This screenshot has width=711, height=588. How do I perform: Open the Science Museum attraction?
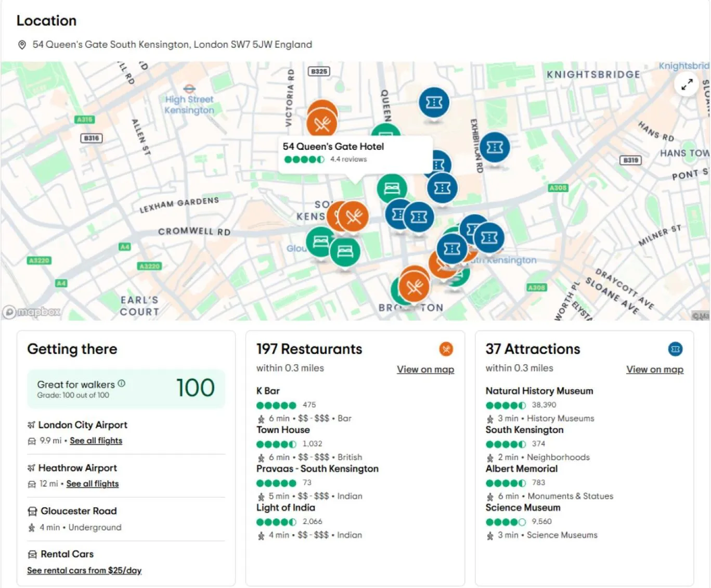(523, 507)
